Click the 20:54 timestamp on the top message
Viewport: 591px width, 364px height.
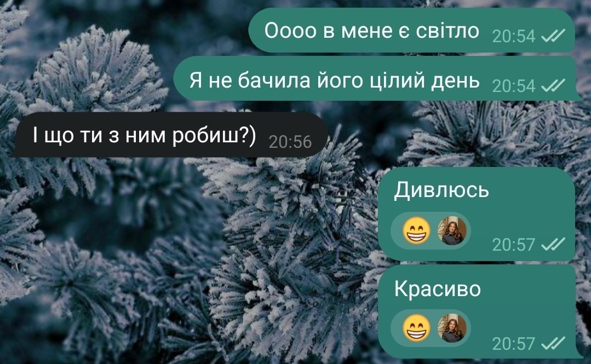(x=514, y=36)
